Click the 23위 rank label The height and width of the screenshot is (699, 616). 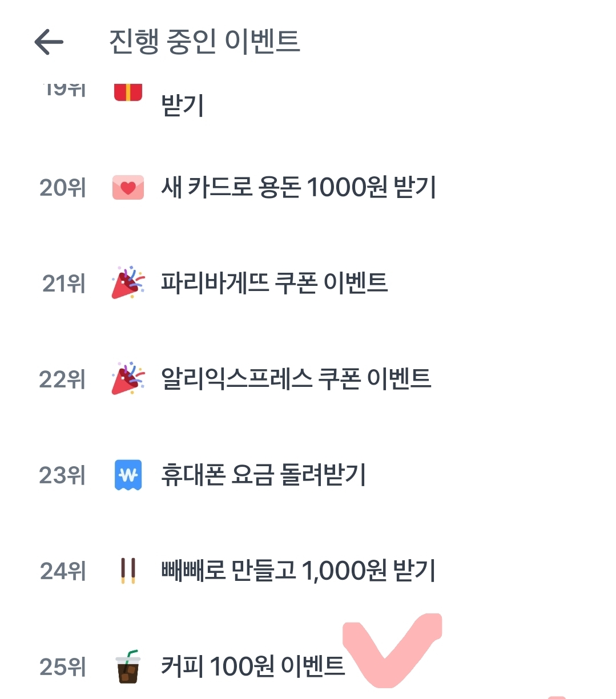63,475
